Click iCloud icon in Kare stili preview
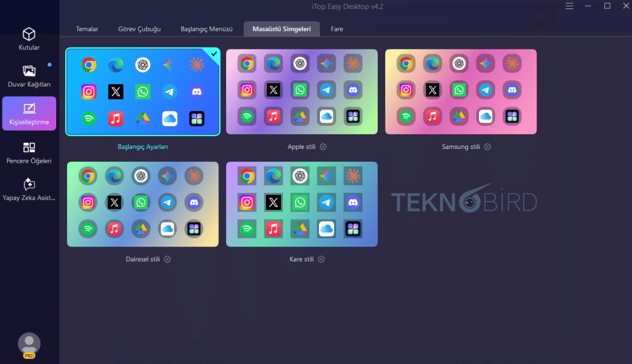 point(326,229)
